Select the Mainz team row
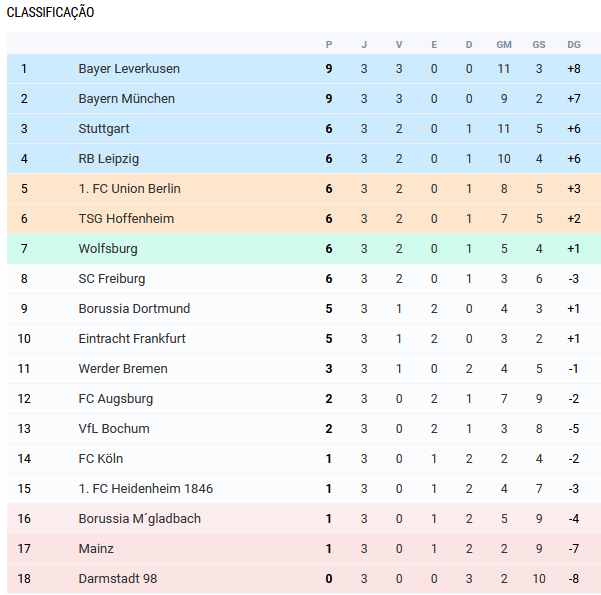This screenshot has height=595, width=601. (96, 549)
